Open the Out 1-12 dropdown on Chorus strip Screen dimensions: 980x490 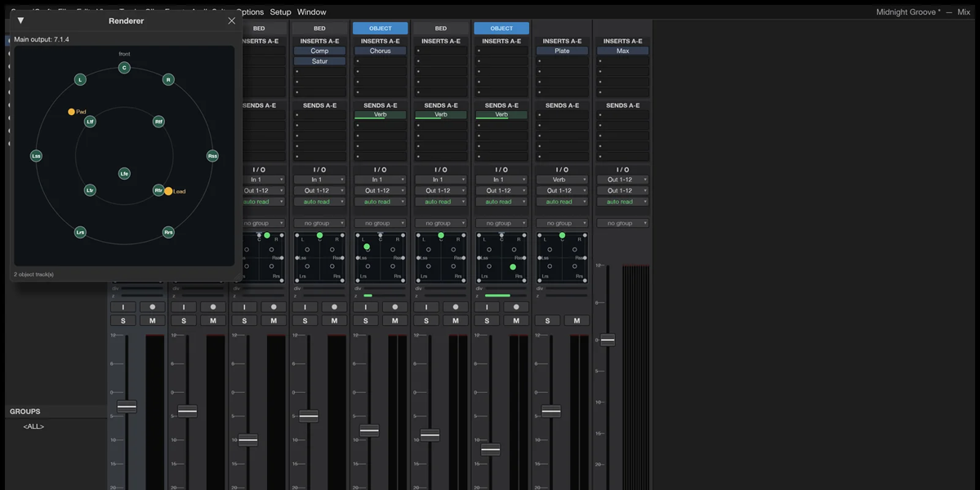click(x=380, y=190)
